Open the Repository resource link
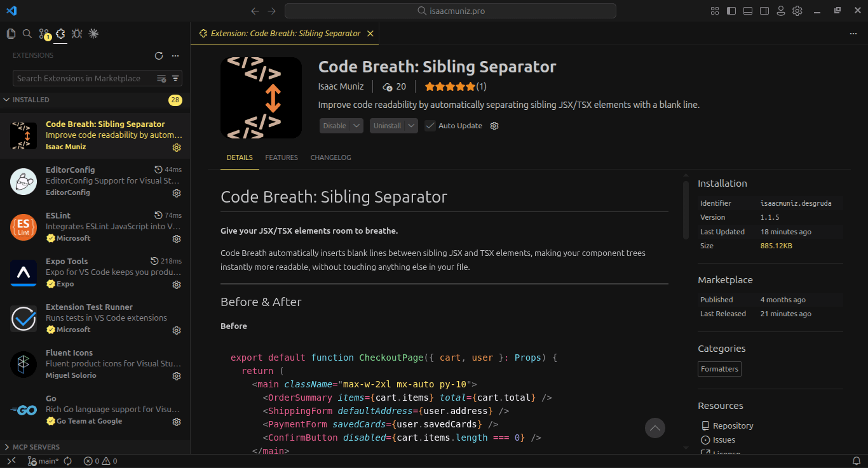868x468 pixels. 733,425
